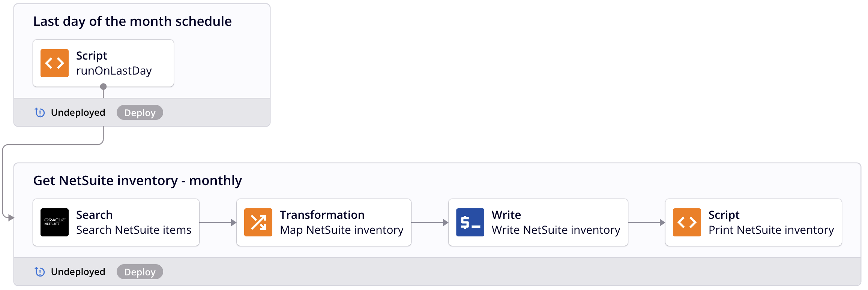Click the orange runOnLastDay script icon
Image resolution: width=868 pixels, height=290 pixels.
pyautogui.click(x=54, y=63)
